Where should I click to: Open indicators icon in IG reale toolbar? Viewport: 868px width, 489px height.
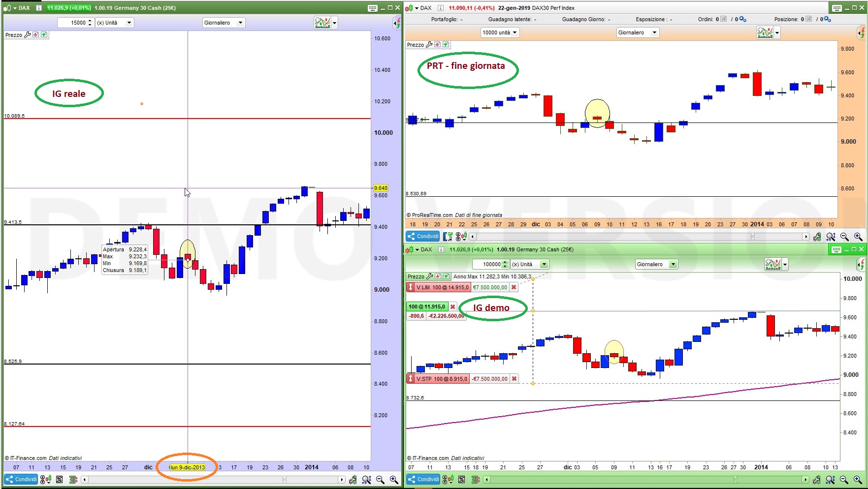point(322,23)
